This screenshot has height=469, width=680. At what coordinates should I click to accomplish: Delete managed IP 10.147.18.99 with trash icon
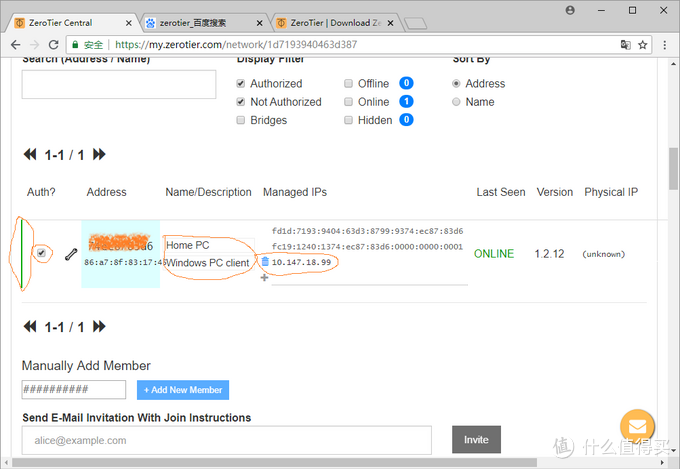tap(265, 261)
